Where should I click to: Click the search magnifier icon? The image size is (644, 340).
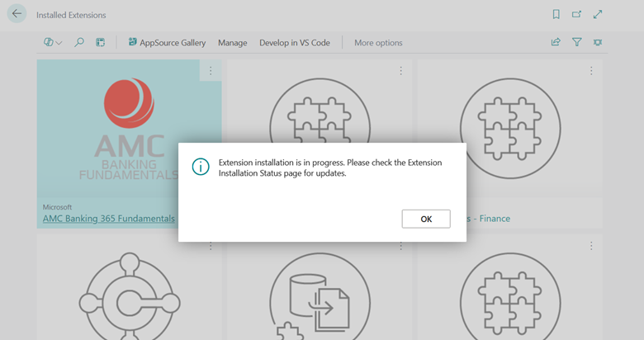79,42
